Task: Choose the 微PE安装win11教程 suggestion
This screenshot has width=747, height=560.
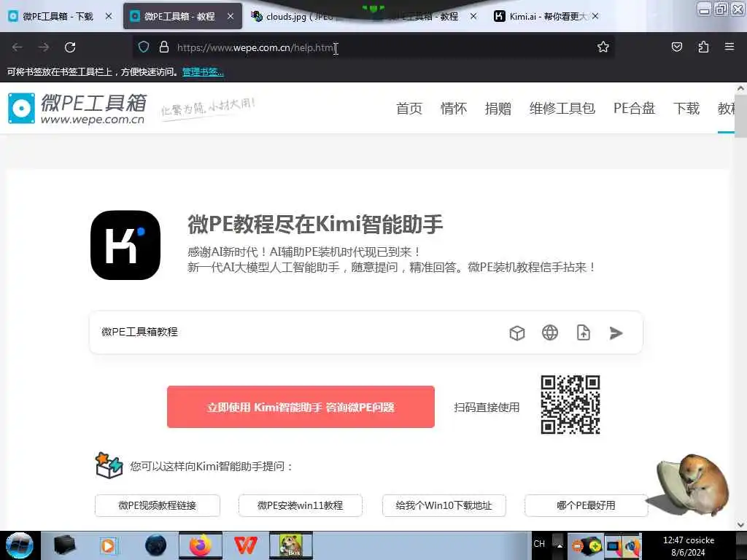Action: (x=300, y=505)
